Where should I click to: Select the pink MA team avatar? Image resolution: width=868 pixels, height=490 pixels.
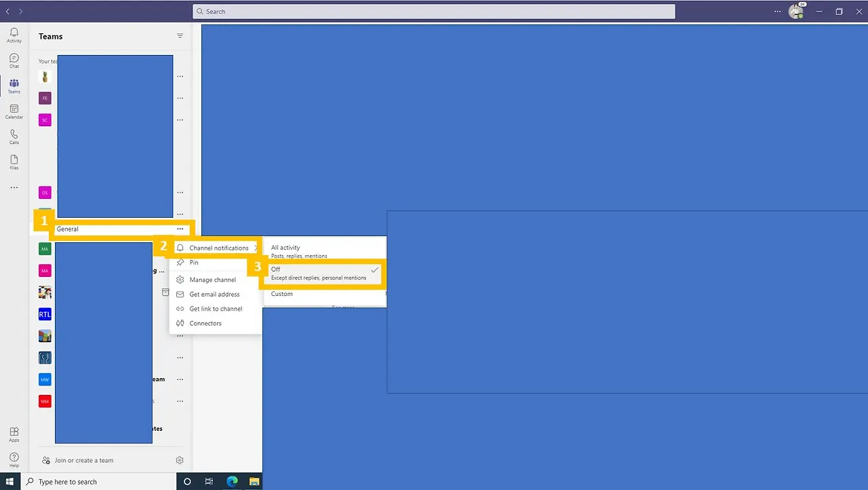coord(45,271)
